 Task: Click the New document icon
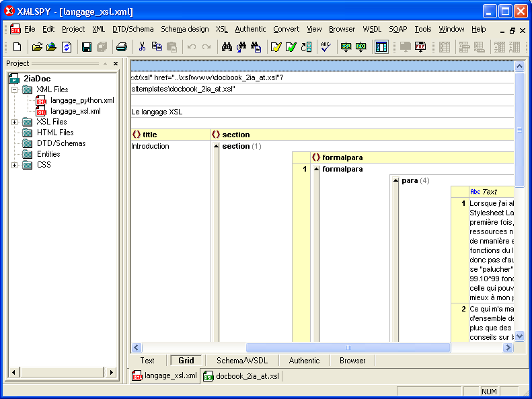coord(17,47)
